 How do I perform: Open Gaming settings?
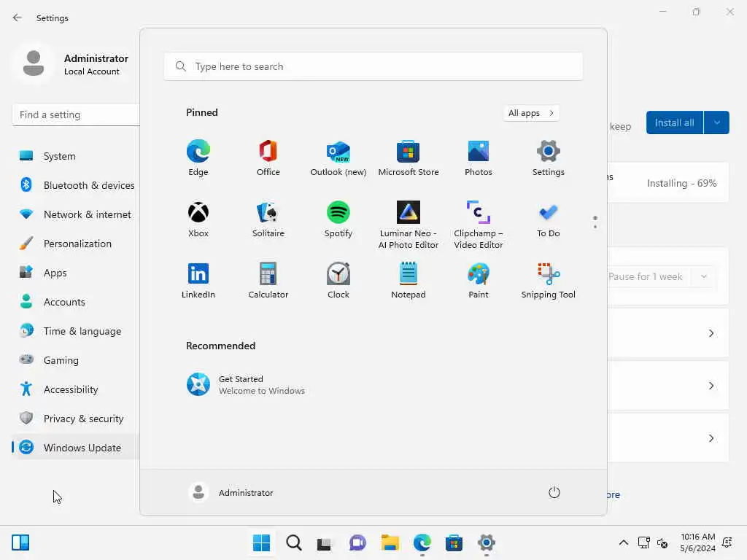[x=76, y=360]
